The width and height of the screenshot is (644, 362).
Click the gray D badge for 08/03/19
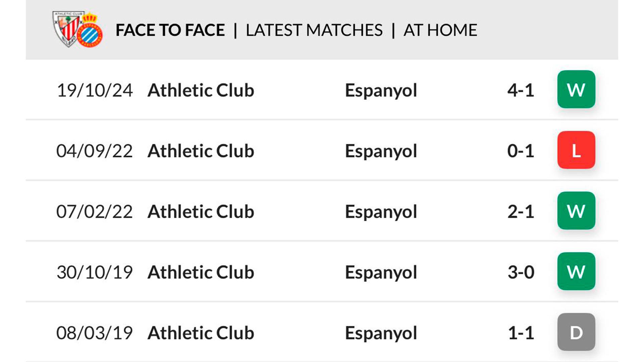click(x=576, y=332)
